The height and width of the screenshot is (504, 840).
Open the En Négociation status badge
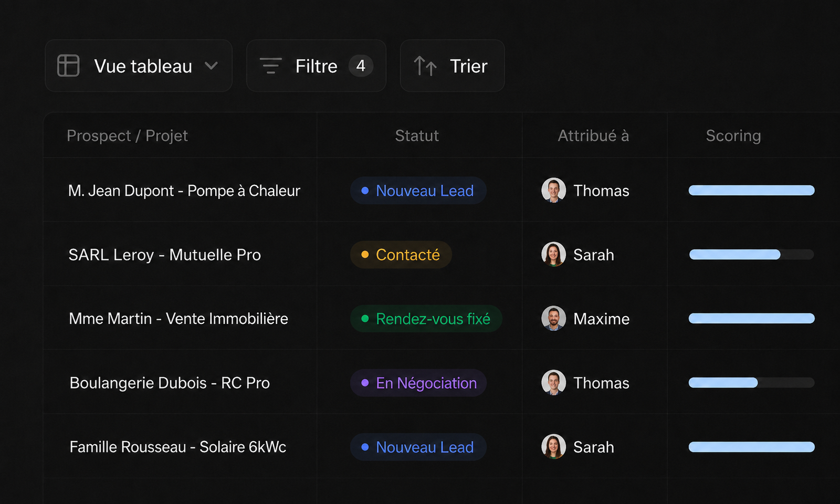point(418,383)
